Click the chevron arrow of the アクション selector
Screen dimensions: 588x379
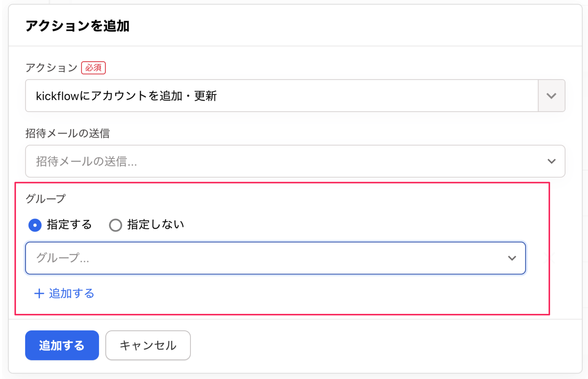coord(551,96)
